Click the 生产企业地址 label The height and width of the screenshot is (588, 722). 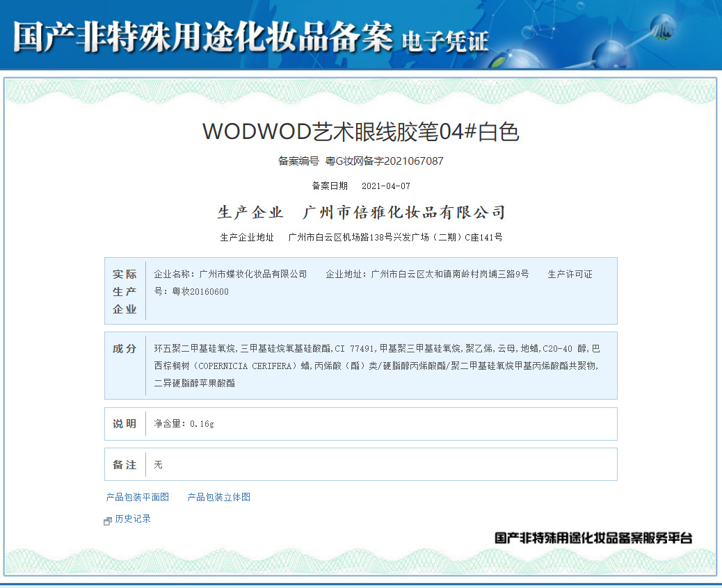click(247, 237)
